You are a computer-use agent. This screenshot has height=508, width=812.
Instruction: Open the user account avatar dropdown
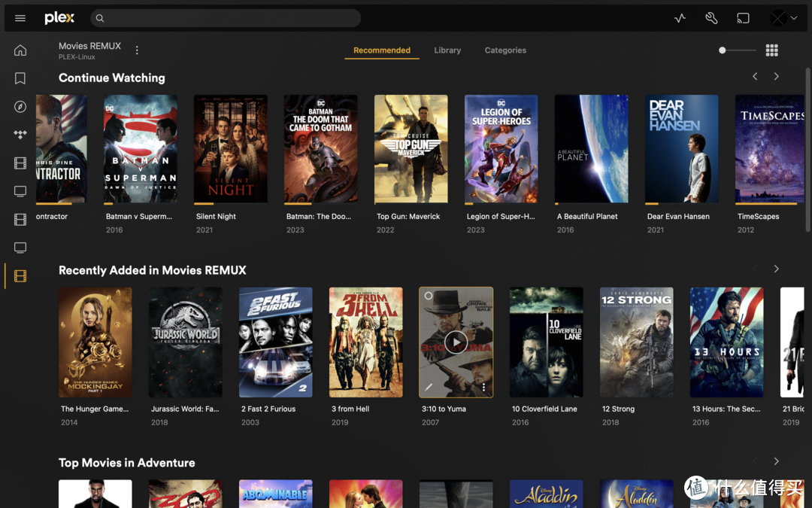pyautogui.click(x=783, y=18)
